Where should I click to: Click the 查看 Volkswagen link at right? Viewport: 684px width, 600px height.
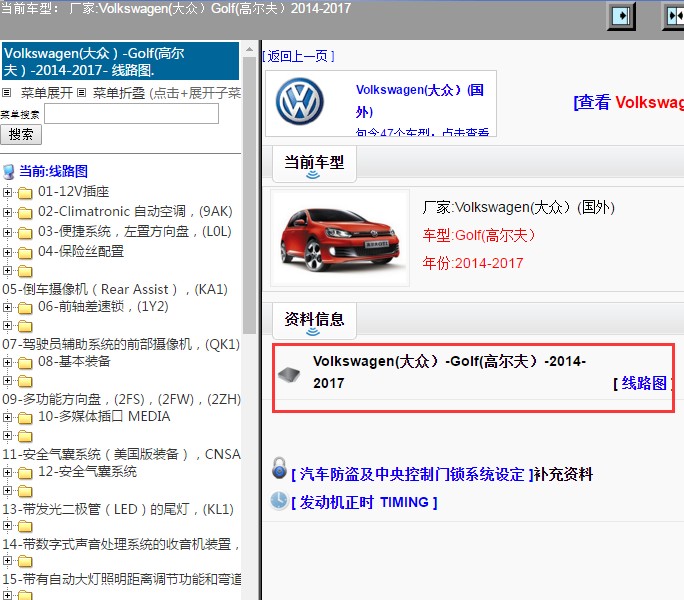tap(629, 102)
